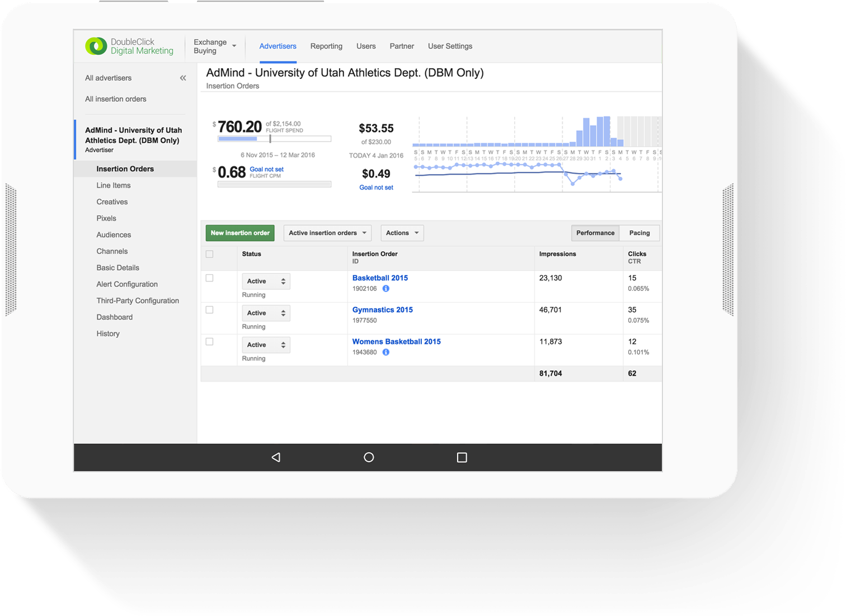Switch to the Advertisers tab

point(278,46)
